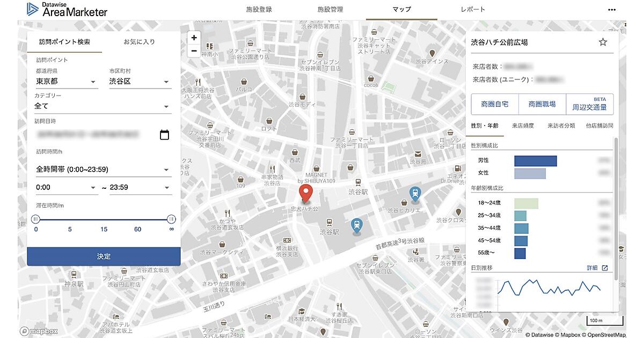
Task: Click the 決定 button
Action: pos(104,256)
